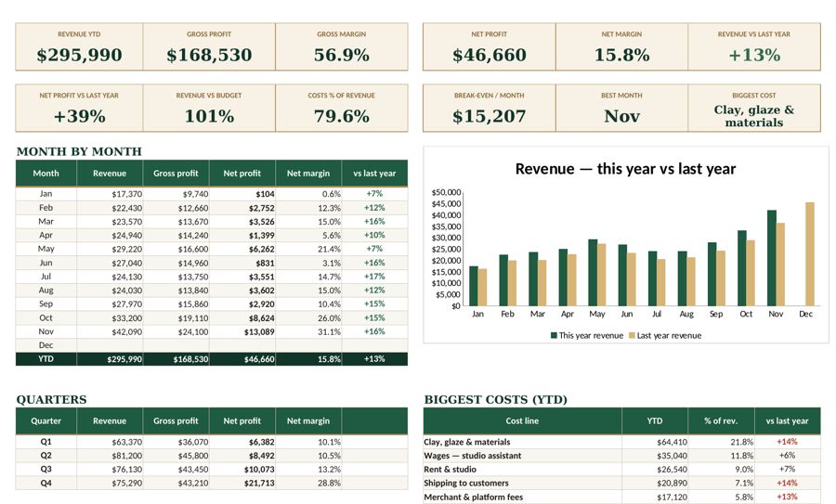Click the Revenue YTD value $295,990
836x504 pixels.
point(80,55)
